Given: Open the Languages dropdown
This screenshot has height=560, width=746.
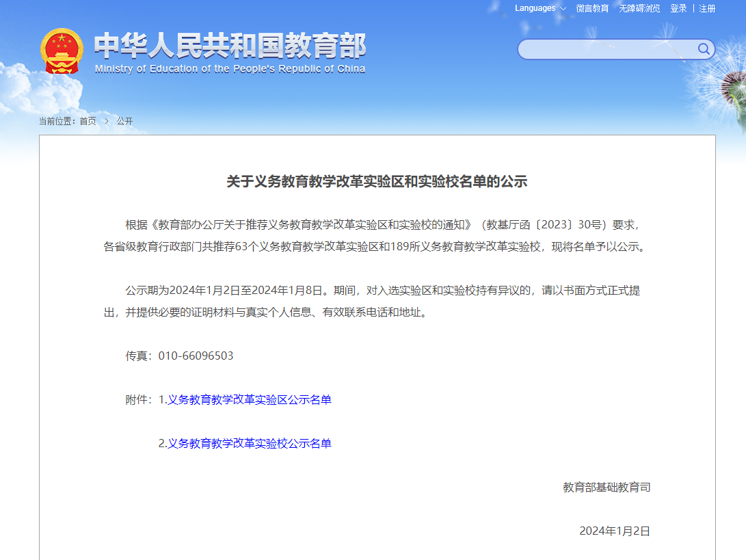Looking at the screenshot, I should pos(540,9).
